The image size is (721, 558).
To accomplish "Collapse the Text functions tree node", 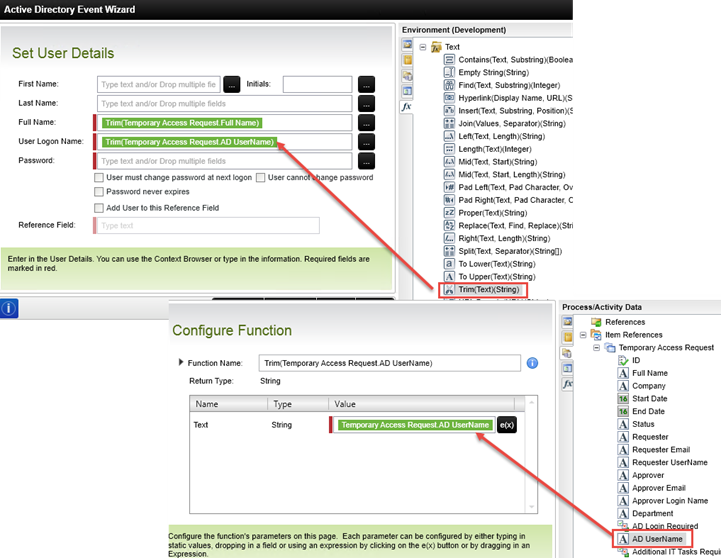I will coord(423,47).
